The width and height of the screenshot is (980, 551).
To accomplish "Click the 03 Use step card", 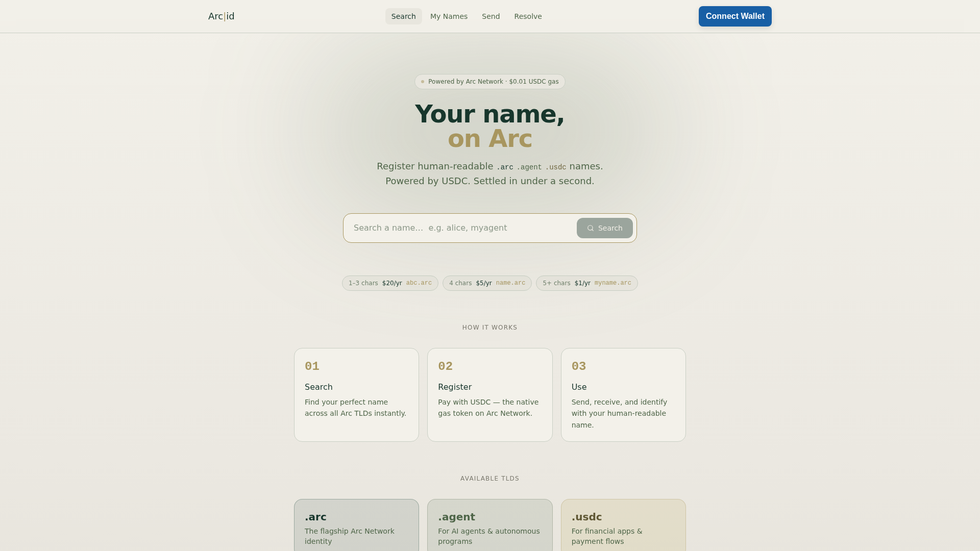I will pyautogui.click(x=623, y=395).
